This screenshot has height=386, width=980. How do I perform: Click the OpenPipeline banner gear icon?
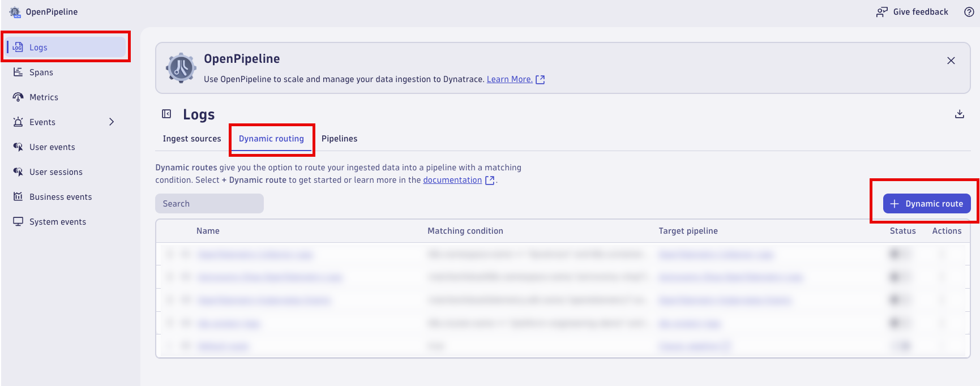(x=181, y=68)
